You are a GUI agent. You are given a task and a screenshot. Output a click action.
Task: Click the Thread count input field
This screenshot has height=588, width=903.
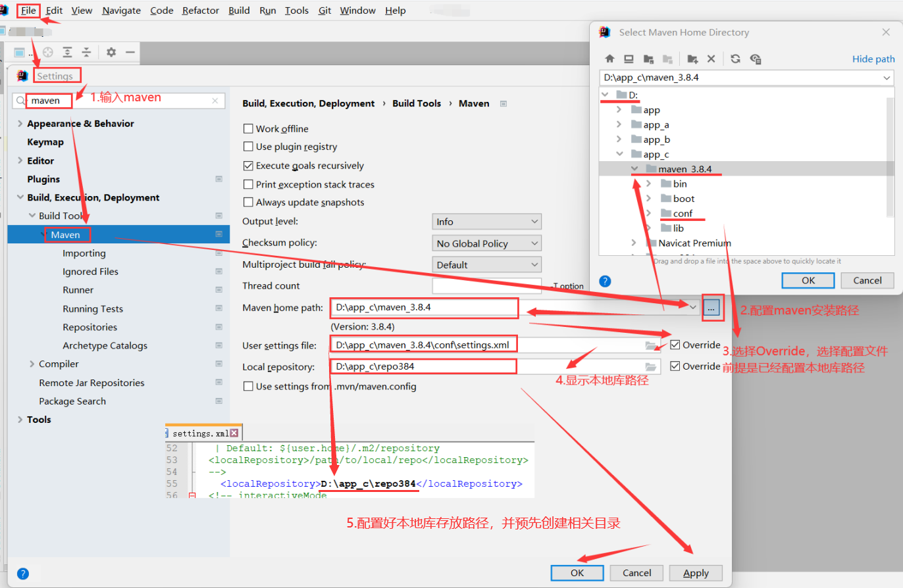pos(486,285)
